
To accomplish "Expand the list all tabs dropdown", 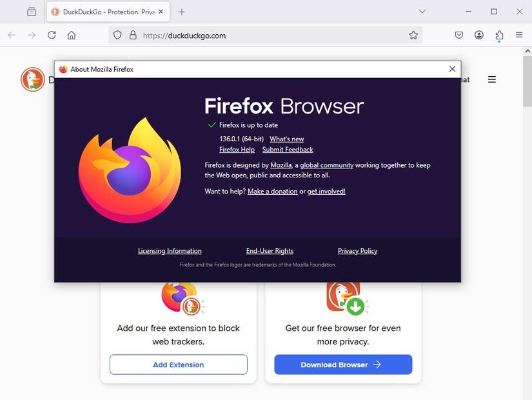I will pyautogui.click(x=422, y=12).
